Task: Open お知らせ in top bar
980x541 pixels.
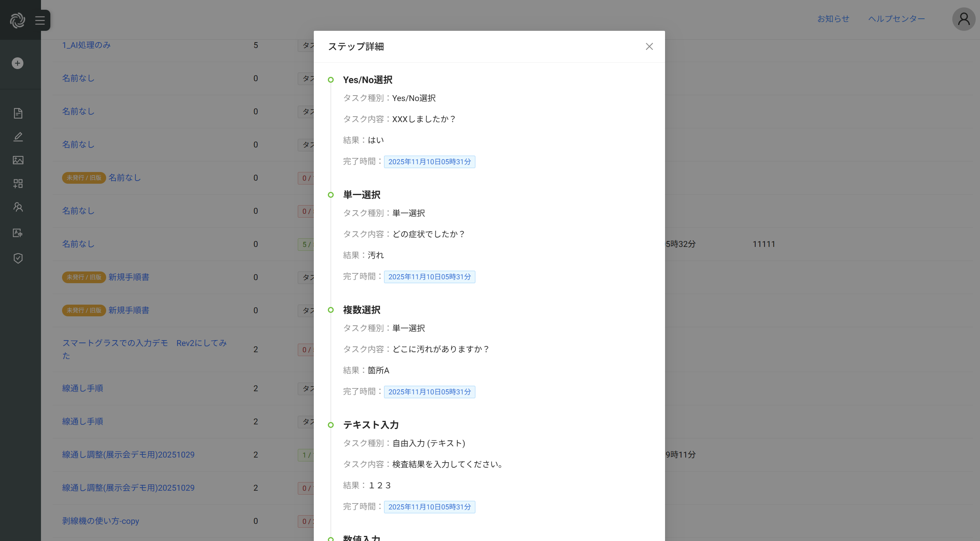Action: (833, 19)
